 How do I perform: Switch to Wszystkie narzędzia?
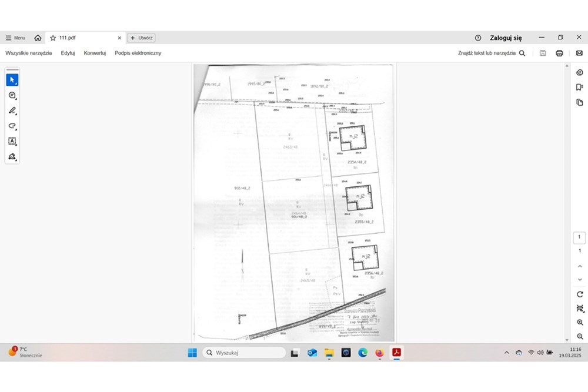[x=29, y=53]
